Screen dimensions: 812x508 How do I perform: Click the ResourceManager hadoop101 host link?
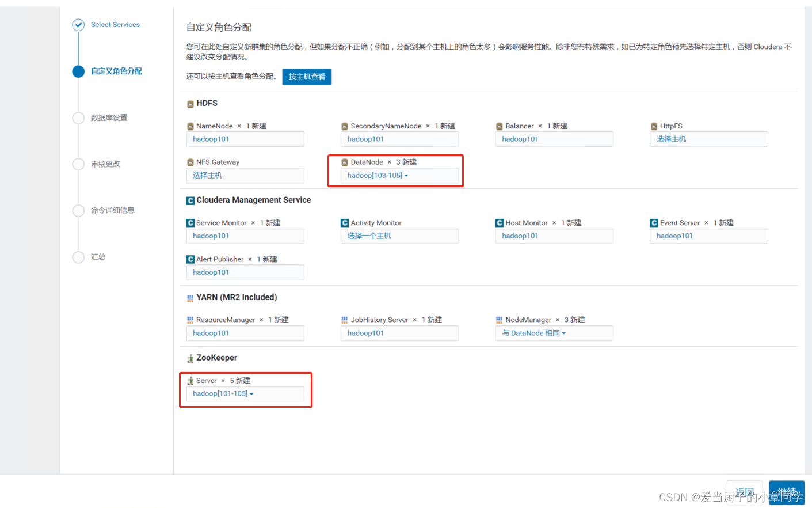(211, 333)
